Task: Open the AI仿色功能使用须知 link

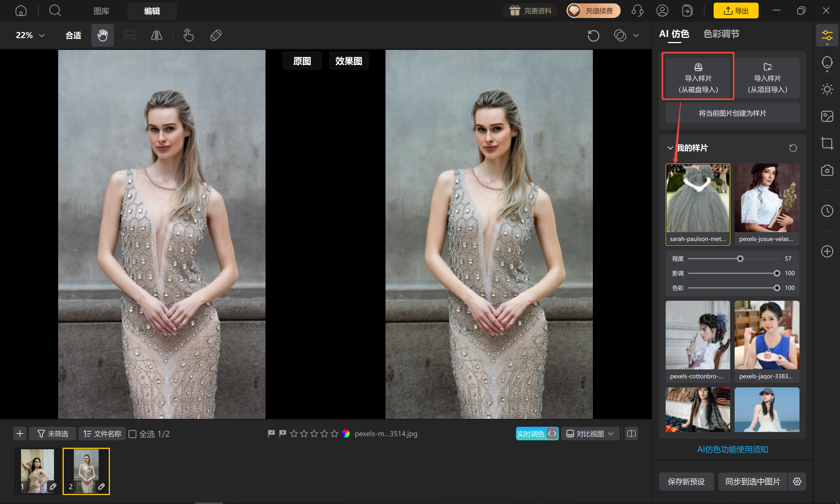Action: (732, 449)
